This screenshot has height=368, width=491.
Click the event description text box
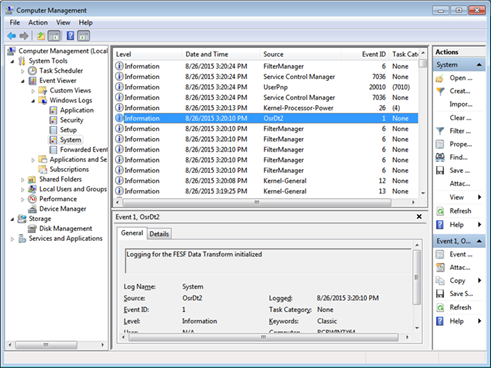point(268,261)
